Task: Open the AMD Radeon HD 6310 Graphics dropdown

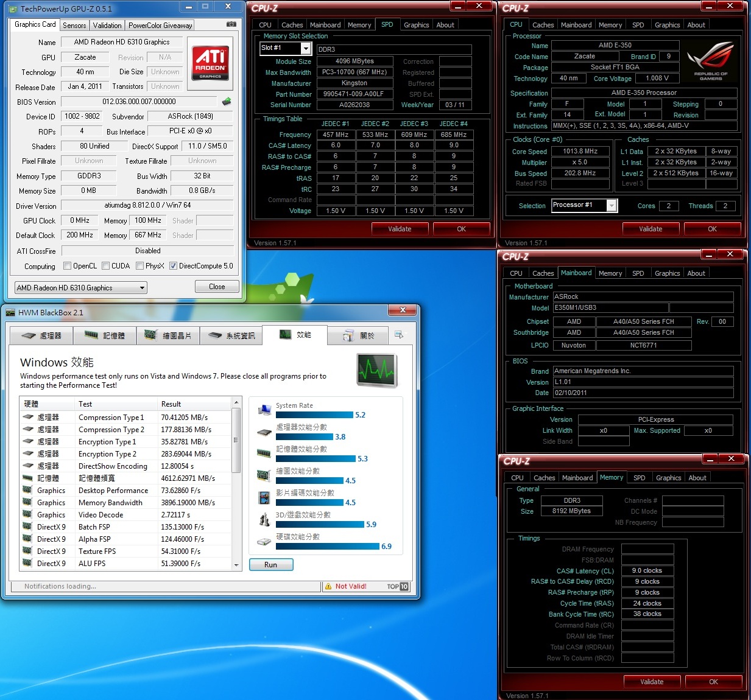Action: click(81, 287)
